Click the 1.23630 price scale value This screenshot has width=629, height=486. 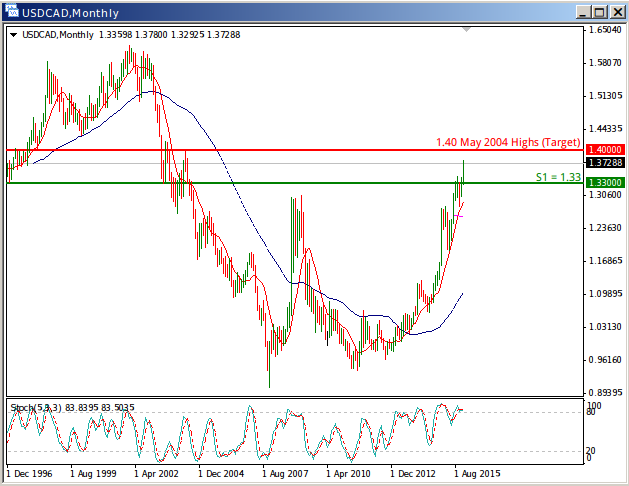(x=605, y=228)
